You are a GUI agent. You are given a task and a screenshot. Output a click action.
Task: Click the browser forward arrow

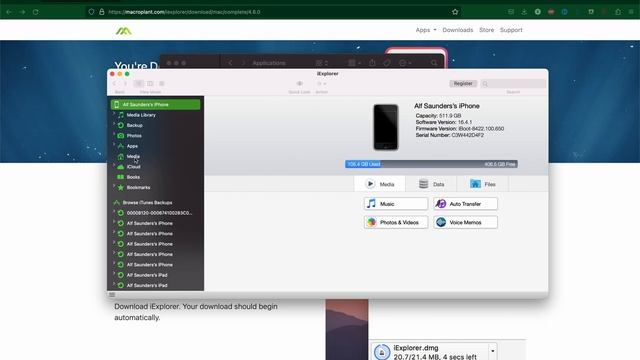22,12
